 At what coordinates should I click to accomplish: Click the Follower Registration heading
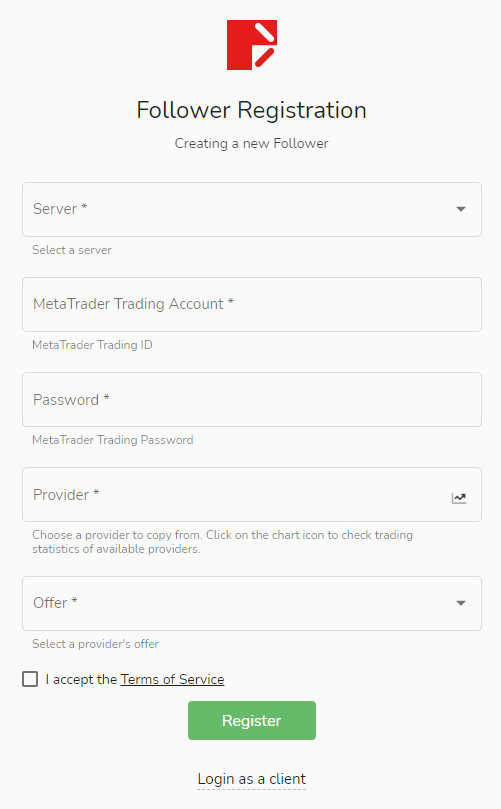tap(251, 110)
